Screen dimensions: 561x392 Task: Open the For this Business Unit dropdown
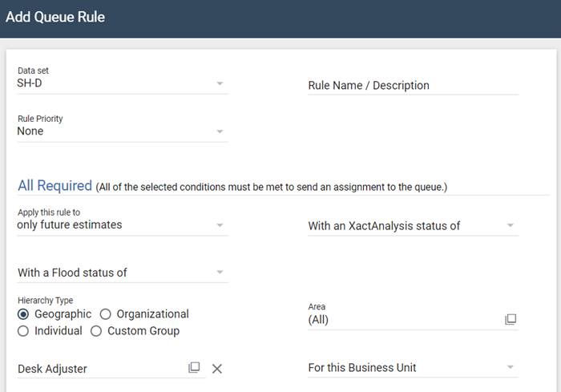[511, 368]
